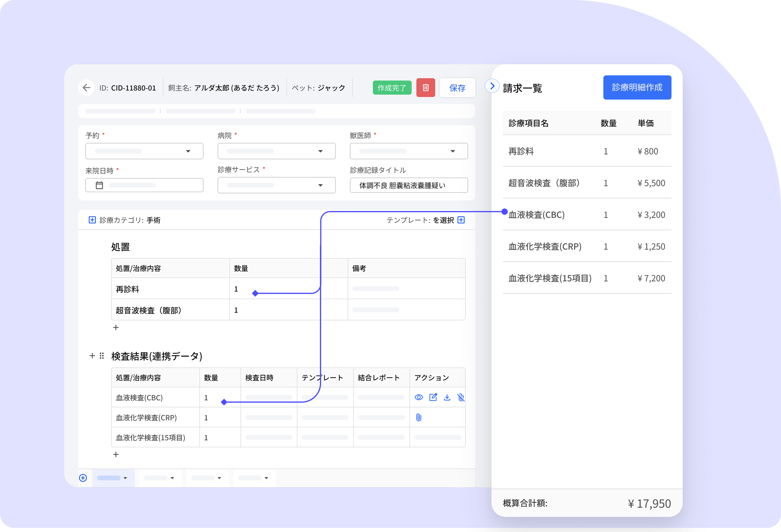Click 血液化学検査(CRP) in the 検査結果 table
This screenshot has height=532, width=781.
coord(146,417)
